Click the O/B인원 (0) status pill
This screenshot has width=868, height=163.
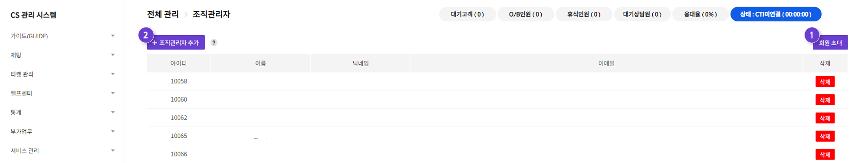(x=526, y=14)
